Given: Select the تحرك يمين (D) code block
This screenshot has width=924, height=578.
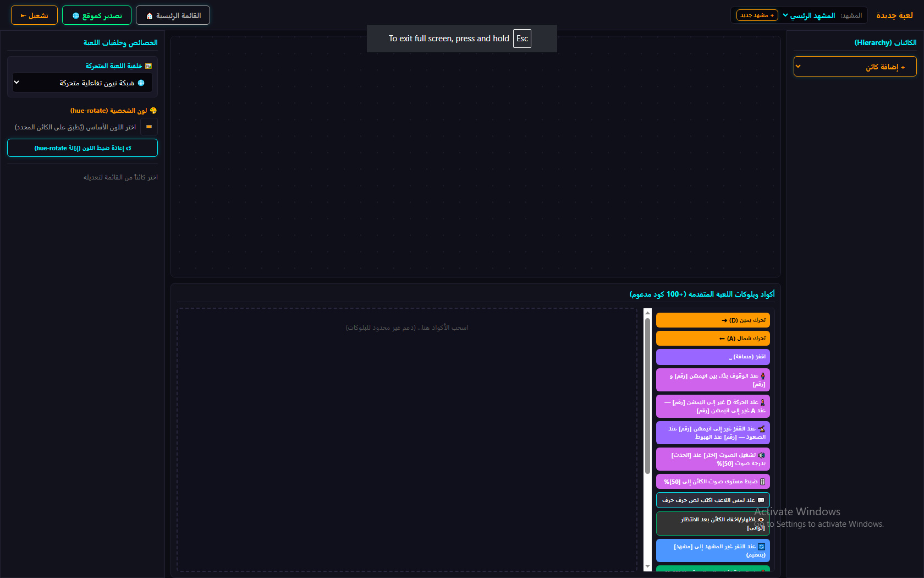Looking at the screenshot, I should pyautogui.click(x=713, y=320).
